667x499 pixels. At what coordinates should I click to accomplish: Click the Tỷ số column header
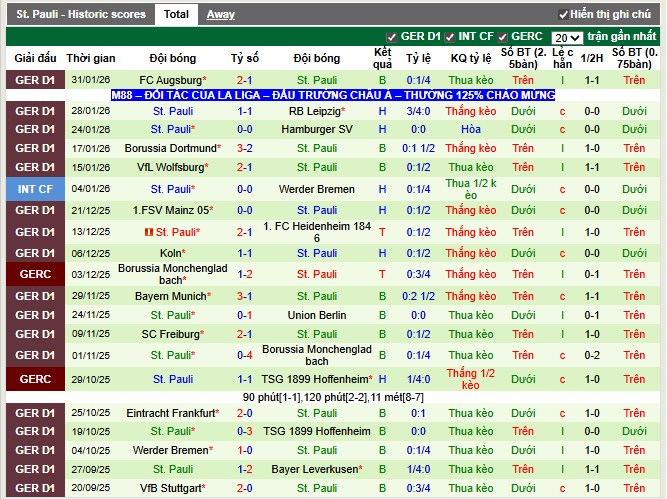[245, 58]
